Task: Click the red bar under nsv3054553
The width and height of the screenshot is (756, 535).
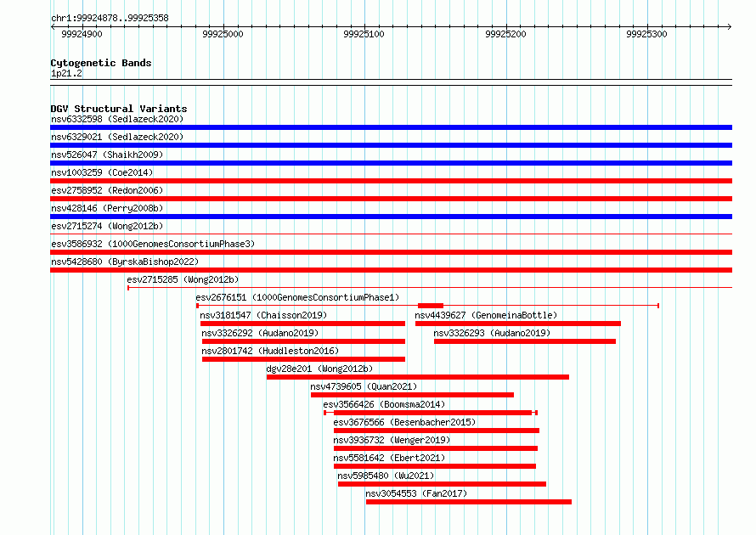Action: point(469,502)
